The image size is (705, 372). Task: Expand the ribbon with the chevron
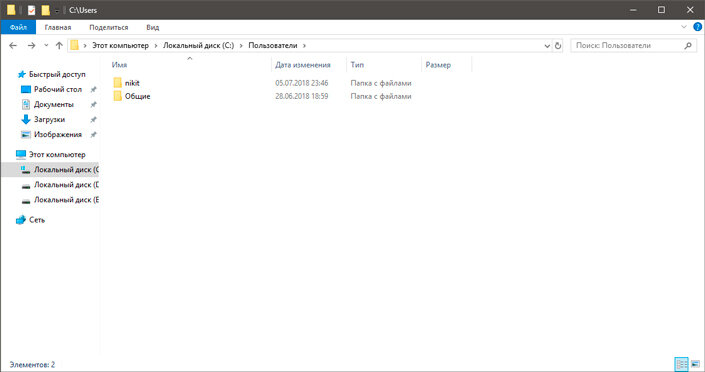(x=684, y=27)
